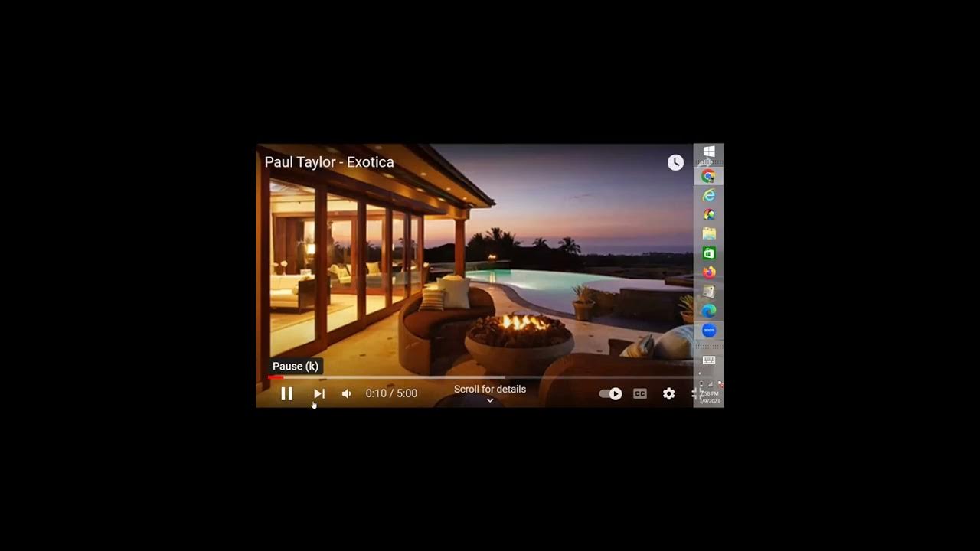Open the touch keyboard tray icon
Screen dimensions: 980x551
(709, 360)
